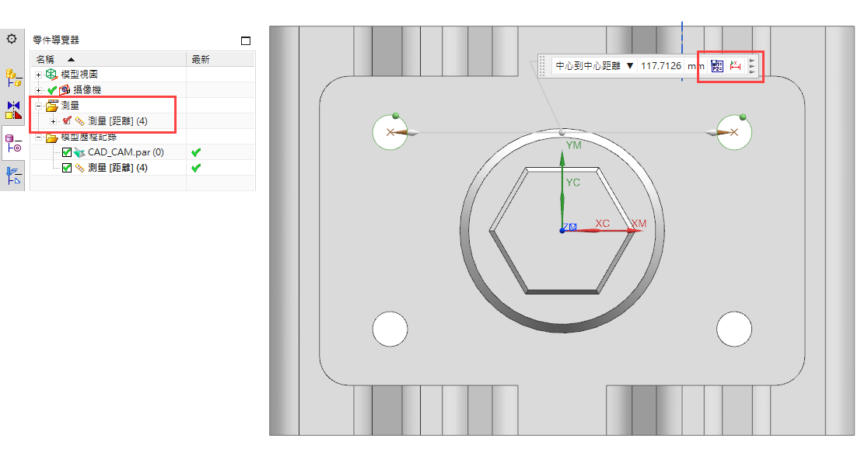
Task: Uncheck 測量 [距離] (4) in model history
Action: point(67,168)
